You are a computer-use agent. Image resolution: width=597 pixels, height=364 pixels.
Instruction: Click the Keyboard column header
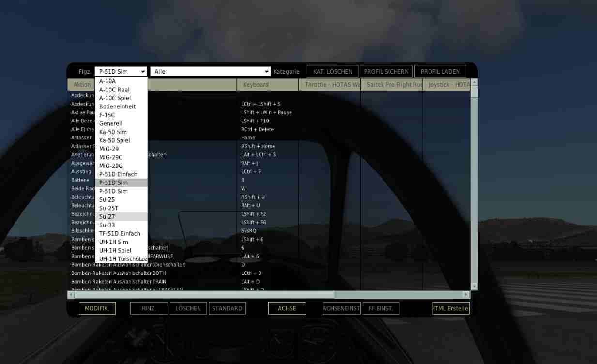(x=267, y=85)
